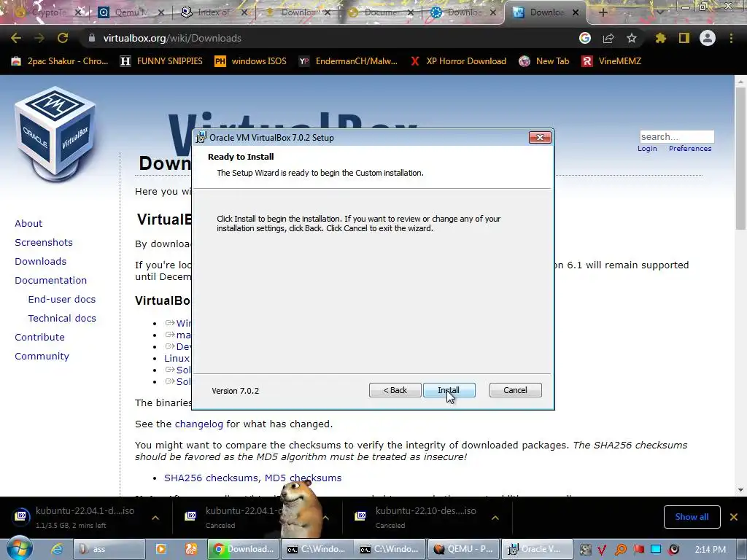Open End-user docs in the sidebar

click(x=62, y=300)
